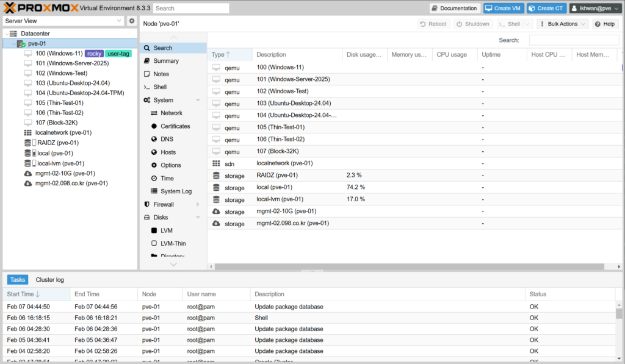Open the Firewall shield menu item
This screenshot has width=625, height=364.
click(x=163, y=204)
